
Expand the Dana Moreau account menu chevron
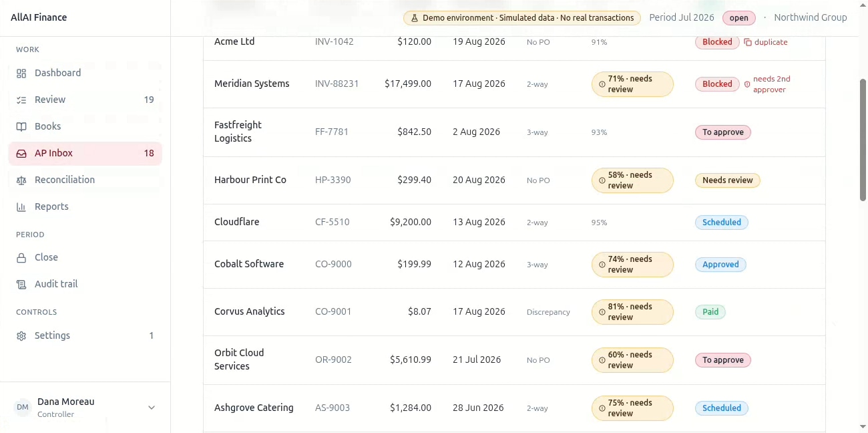pyautogui.click(x=152, y=408)
